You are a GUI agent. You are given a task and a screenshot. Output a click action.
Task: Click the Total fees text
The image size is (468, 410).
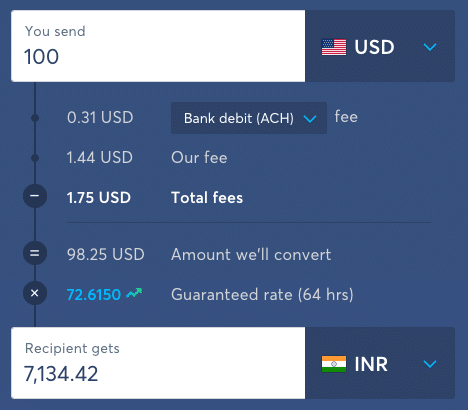[x=207, y=198]
